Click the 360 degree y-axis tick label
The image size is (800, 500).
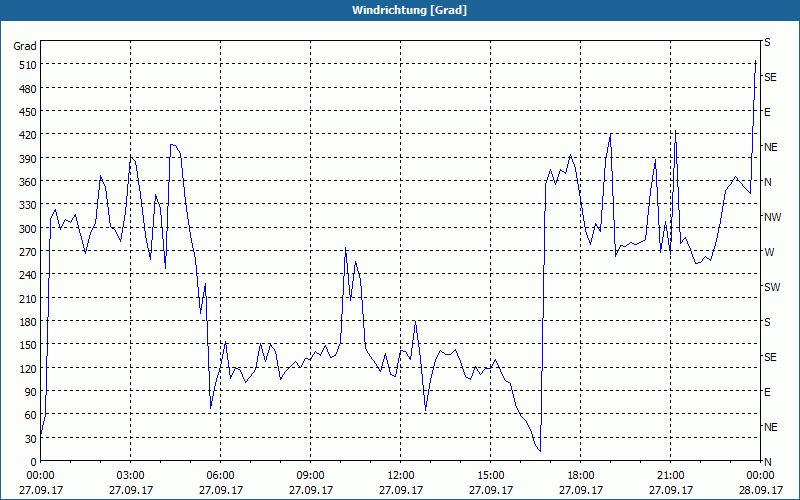(x=24, y=182)
